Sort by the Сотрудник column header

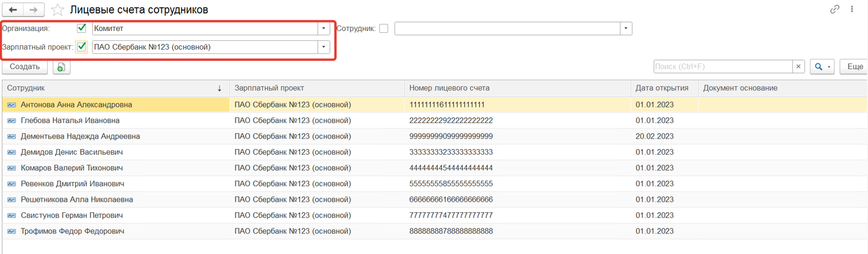pyautogui.click(x=112, y=88)
